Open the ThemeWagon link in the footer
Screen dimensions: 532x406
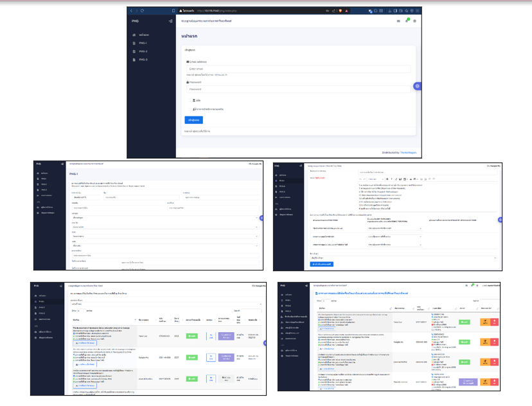point(409,152)
